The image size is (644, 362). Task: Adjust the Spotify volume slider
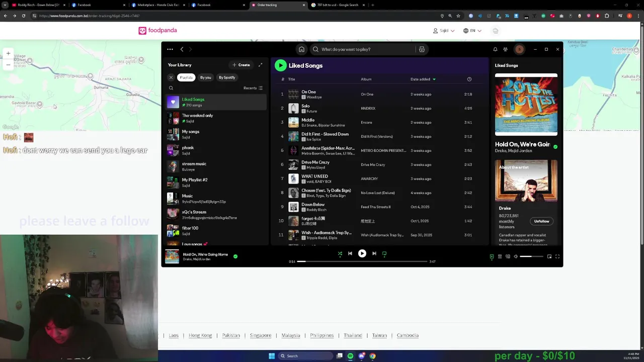click(x=532, y=256)
